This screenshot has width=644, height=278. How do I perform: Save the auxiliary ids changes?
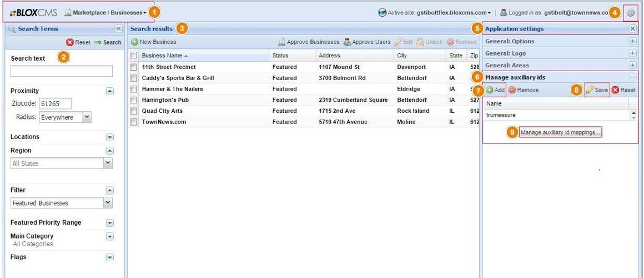coord(597,90)
